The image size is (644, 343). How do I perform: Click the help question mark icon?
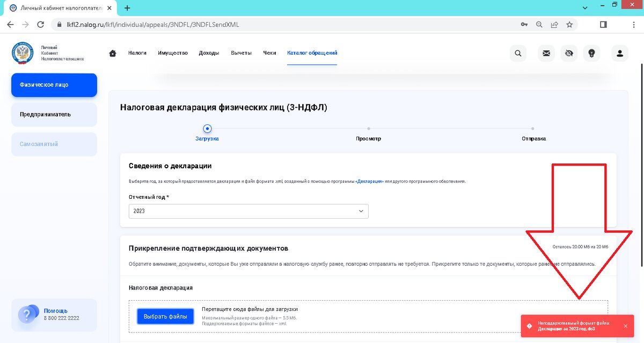click(x=27, y=314)
